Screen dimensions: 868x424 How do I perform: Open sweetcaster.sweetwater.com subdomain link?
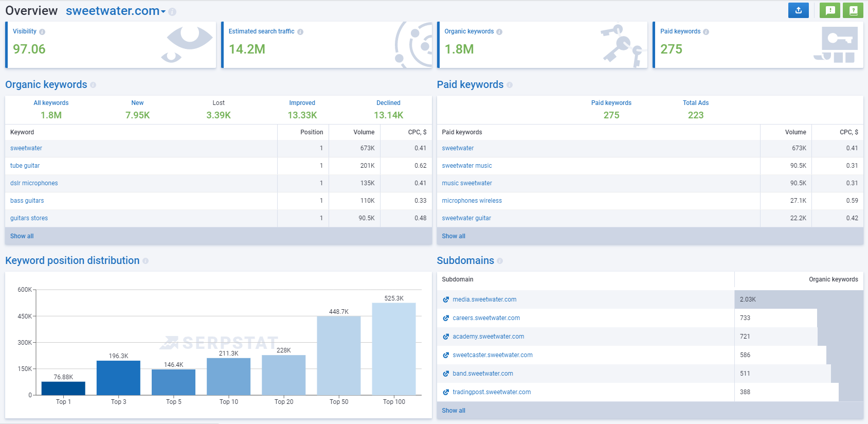click(493, 355)
